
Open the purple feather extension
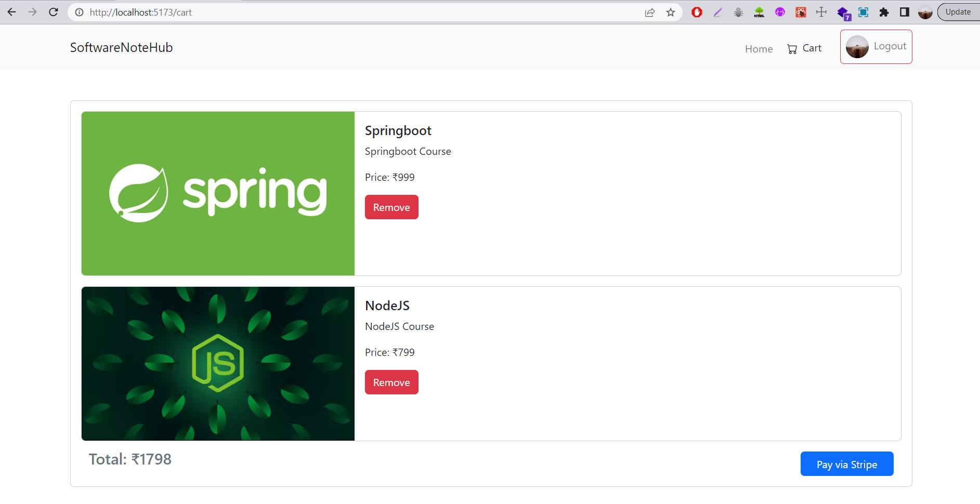[x=718, y=12]
